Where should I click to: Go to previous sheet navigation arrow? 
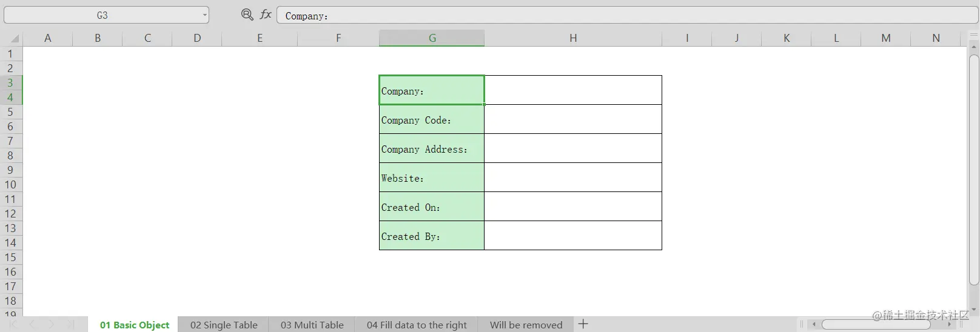coord(32,325)
